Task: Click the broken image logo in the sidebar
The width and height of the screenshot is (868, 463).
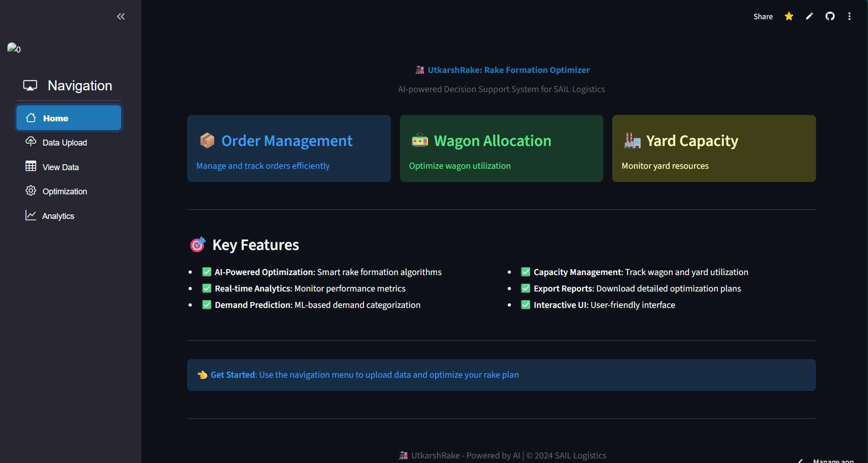Action: (14, 48)
